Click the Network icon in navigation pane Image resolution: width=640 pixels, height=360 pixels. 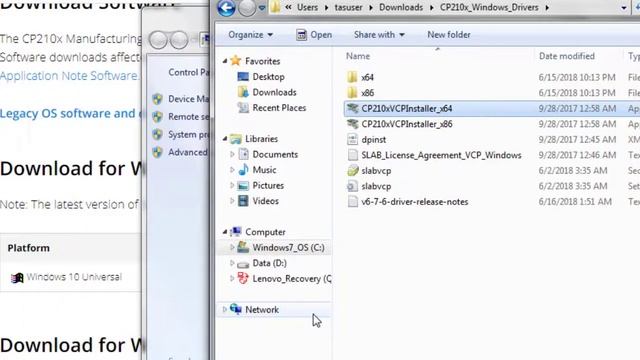coord(236,309)
